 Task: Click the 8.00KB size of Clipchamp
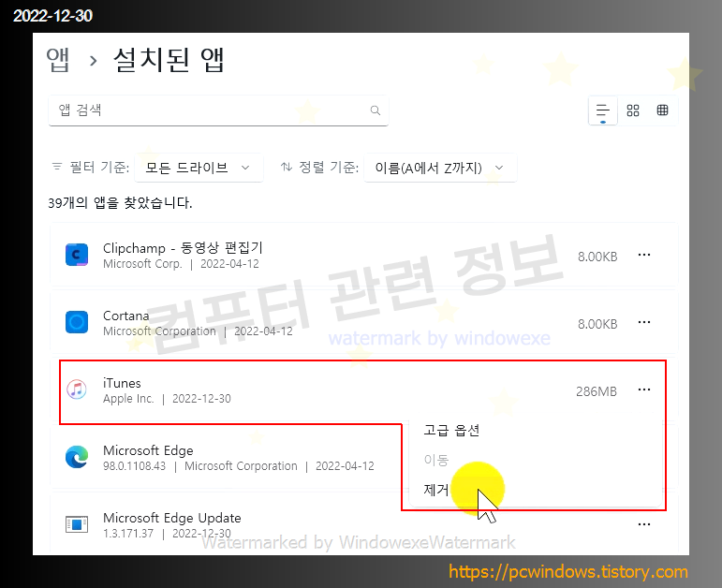click(x=597, y=257)
